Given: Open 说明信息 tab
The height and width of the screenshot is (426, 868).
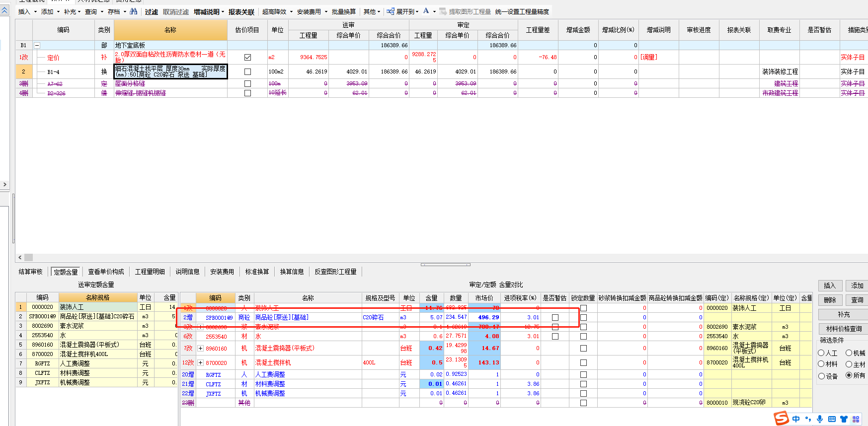Looking at the screenshot, I should point(187,272).
